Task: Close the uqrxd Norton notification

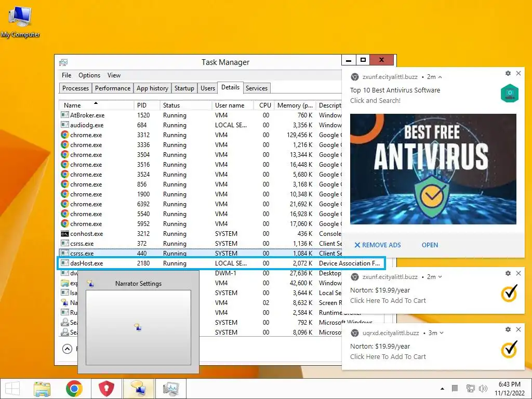Action: (x=518, y=329)
